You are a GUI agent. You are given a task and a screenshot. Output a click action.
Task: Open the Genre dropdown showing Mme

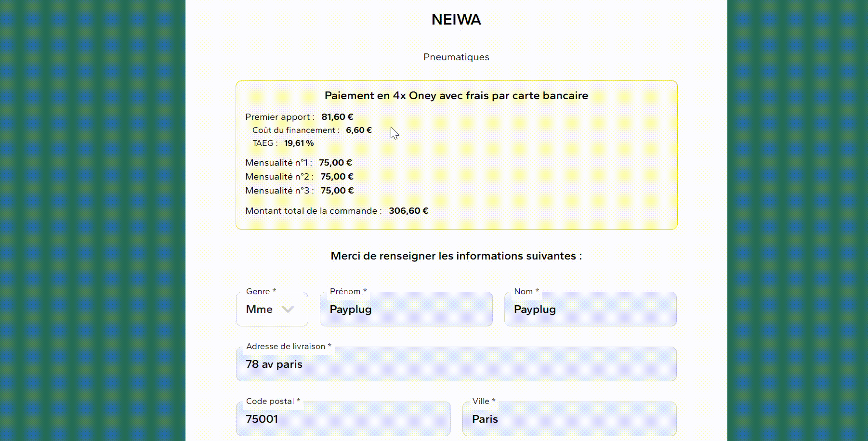[x=272, y=309]
